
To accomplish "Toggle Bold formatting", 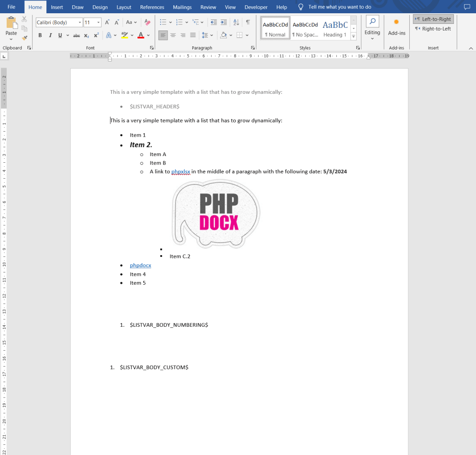I will (40, 35).
